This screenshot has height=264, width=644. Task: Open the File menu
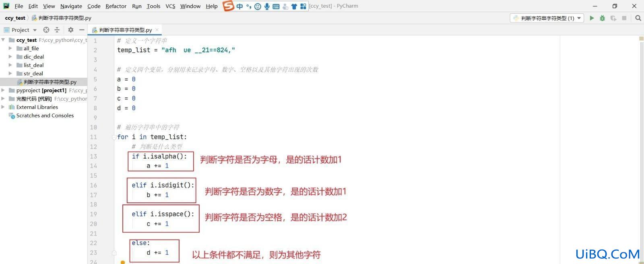pyautogui.click(x=19, y=6)
